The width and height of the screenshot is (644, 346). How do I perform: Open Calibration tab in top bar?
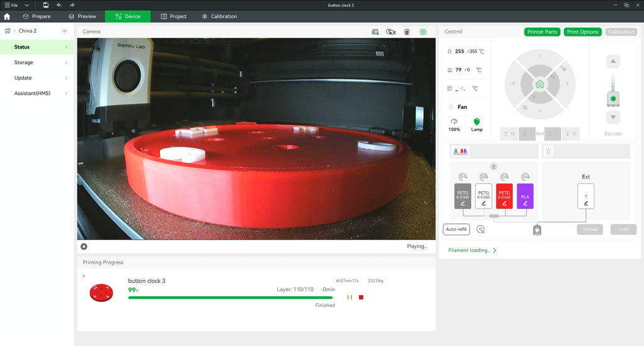click(219, 16)
